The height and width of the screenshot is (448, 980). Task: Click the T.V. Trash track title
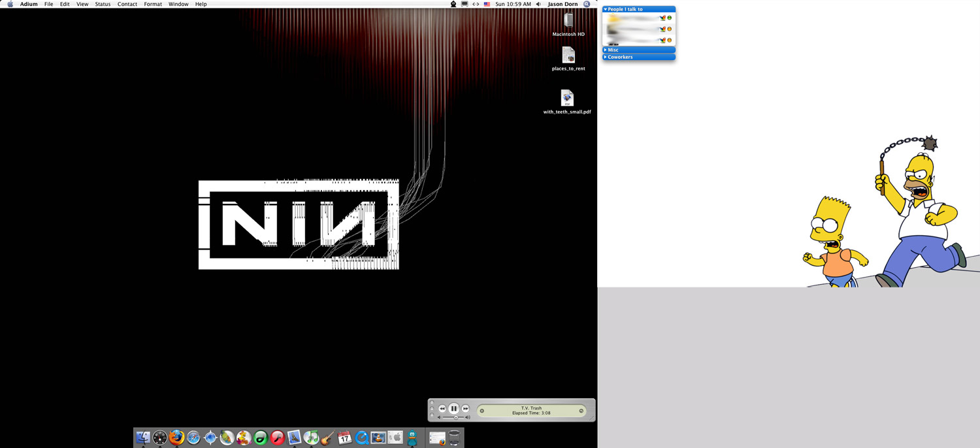point(531,408)
